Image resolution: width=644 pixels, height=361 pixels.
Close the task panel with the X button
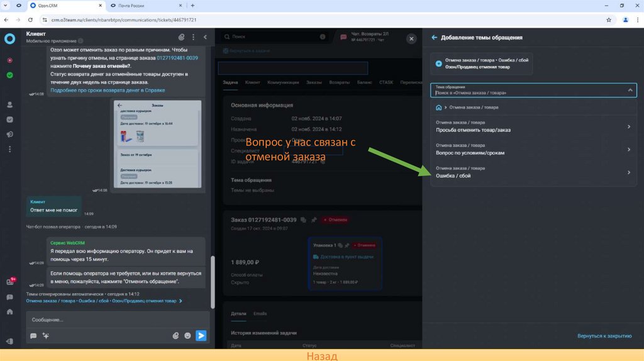[411, 38]
